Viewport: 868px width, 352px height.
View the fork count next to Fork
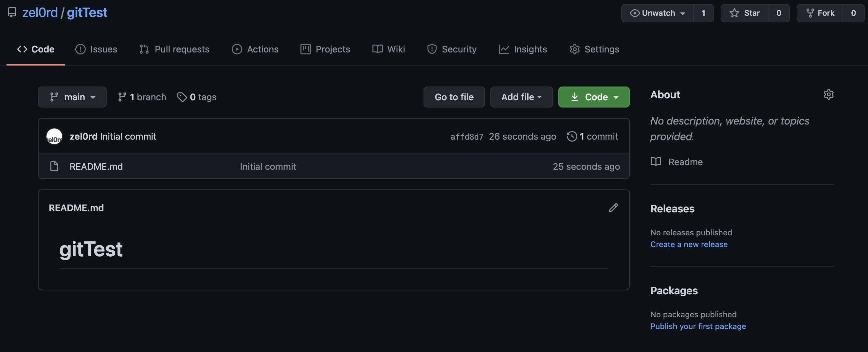pos(853,13)
